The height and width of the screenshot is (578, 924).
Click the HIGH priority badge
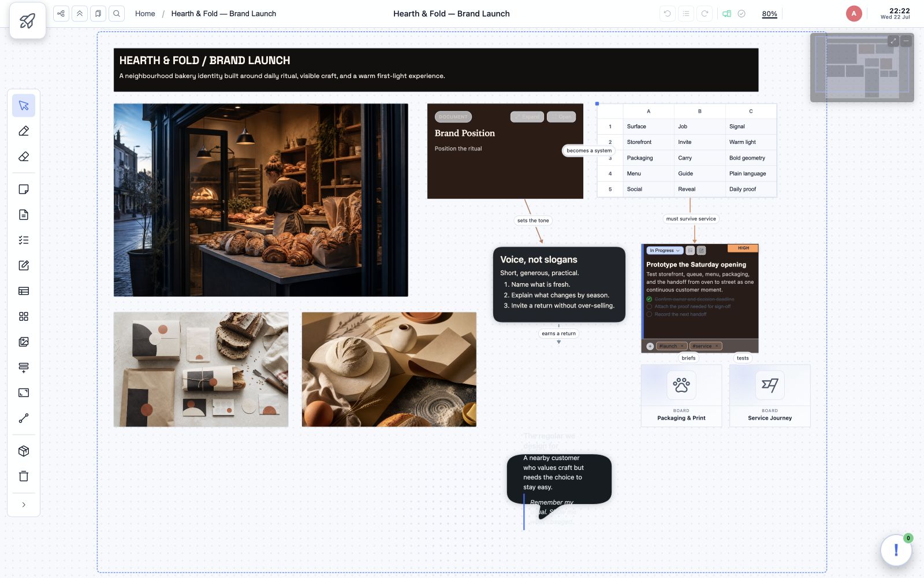(743, 248)
